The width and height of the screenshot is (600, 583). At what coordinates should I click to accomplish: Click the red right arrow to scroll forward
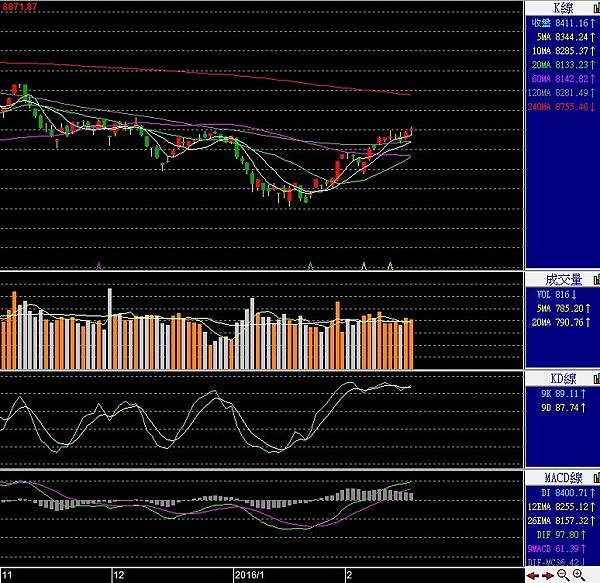pyautogui.click(x=548, y=575)
